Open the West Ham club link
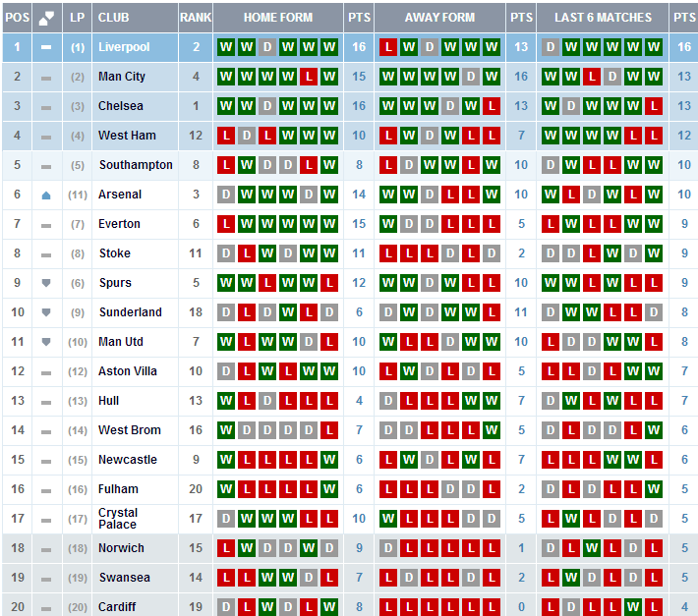 (x=127, y=136)
